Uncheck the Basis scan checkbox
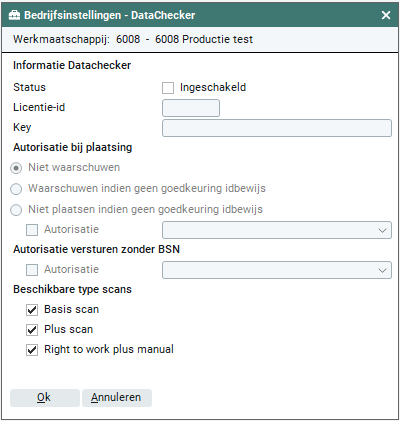The width and height of the screenshot is (400, 421). (x=32, y=310)
